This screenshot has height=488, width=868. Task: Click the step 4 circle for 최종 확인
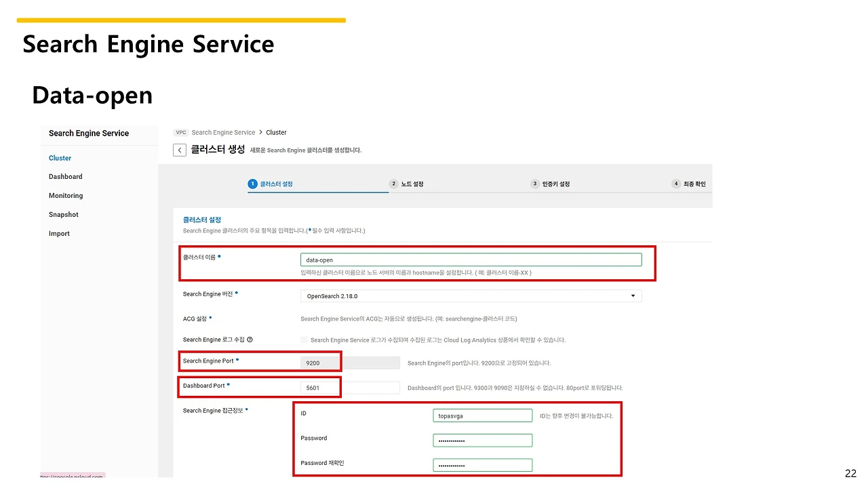[x=676, y=184]
